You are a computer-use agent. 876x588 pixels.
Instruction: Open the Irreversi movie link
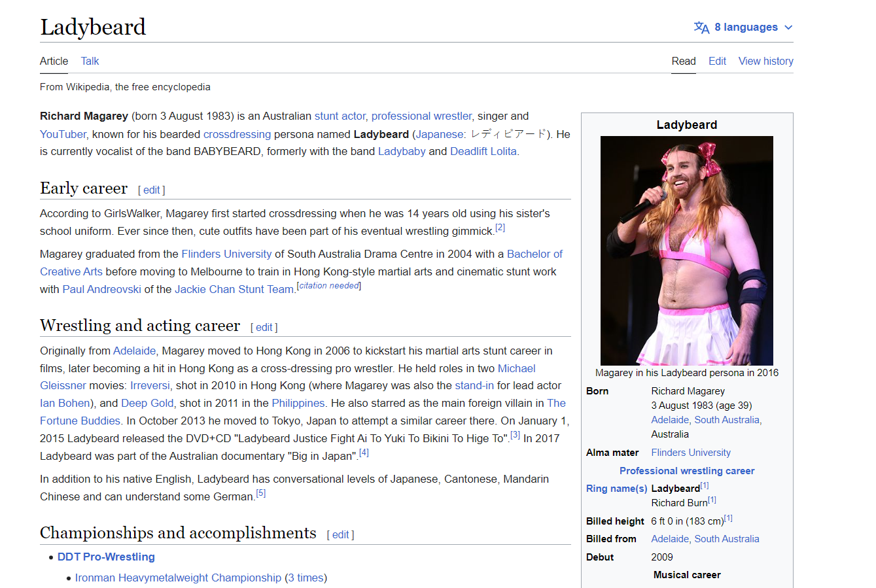click(150, 385)
